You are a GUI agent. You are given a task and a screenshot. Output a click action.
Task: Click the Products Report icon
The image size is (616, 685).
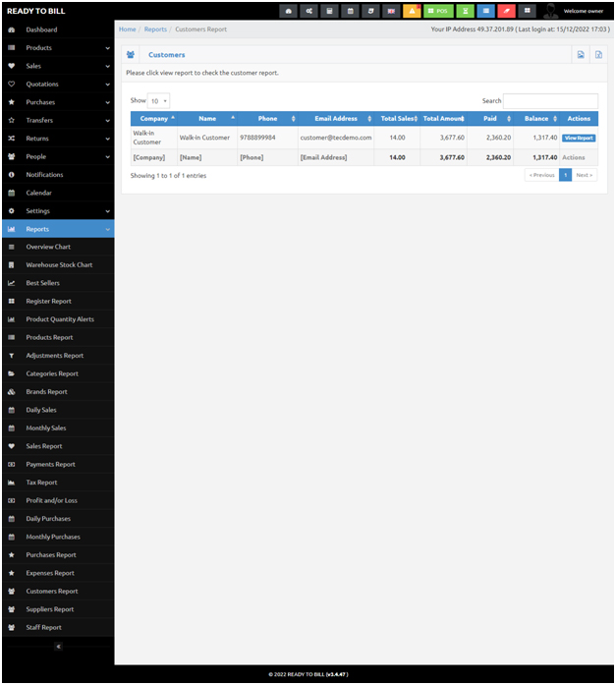(12, 337)
